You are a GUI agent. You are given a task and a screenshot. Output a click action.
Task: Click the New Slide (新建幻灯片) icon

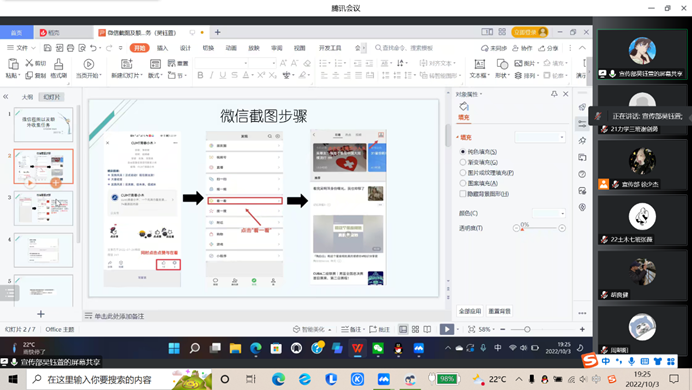click(x=127, y=64)
